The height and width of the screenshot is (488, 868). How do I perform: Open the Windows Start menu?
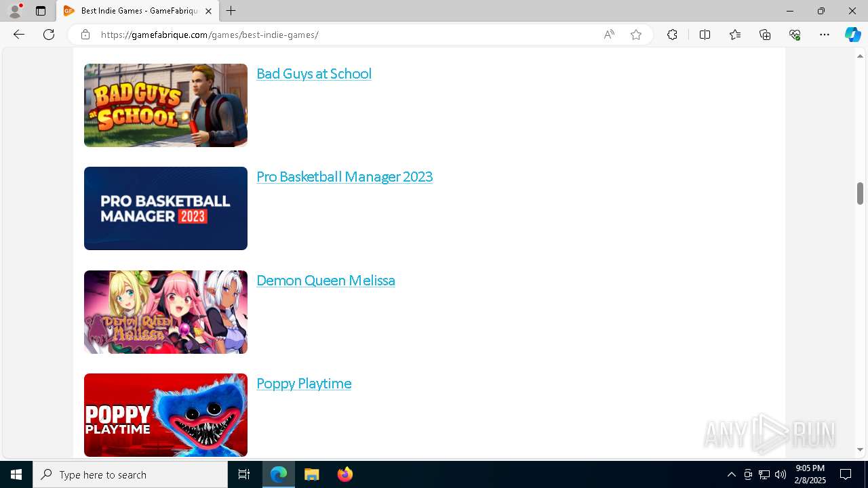16,474
